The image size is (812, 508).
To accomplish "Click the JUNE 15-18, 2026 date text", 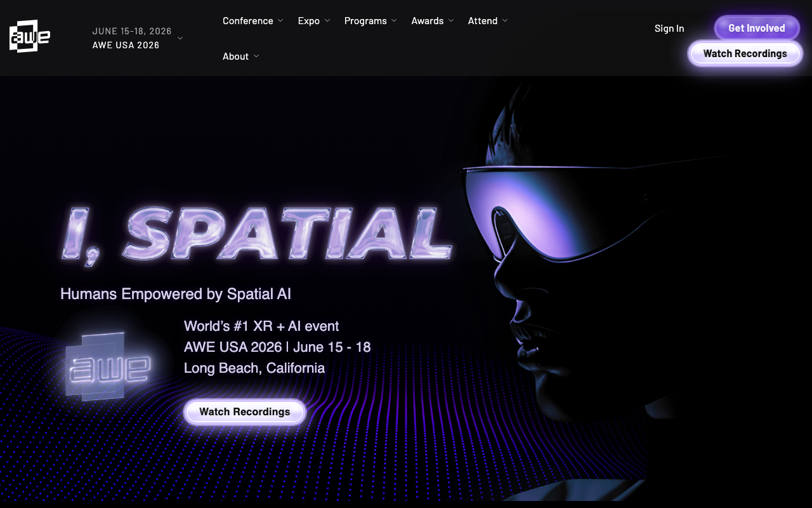I will pos(132,31).
